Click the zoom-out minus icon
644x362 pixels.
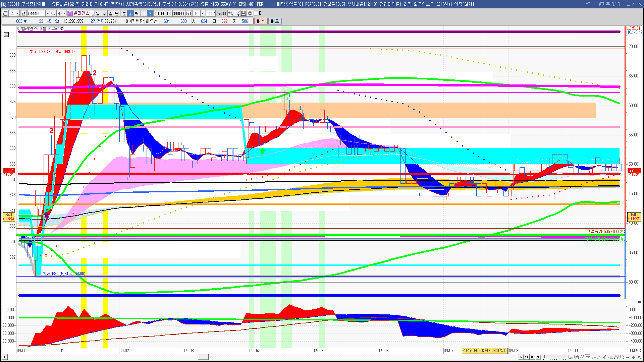click(628, 357)
